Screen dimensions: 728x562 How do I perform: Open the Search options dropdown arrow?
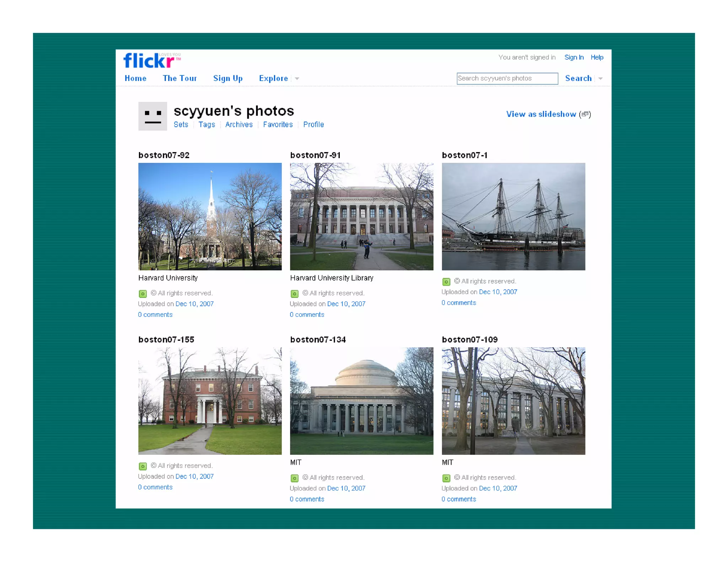tap(600, 79)
